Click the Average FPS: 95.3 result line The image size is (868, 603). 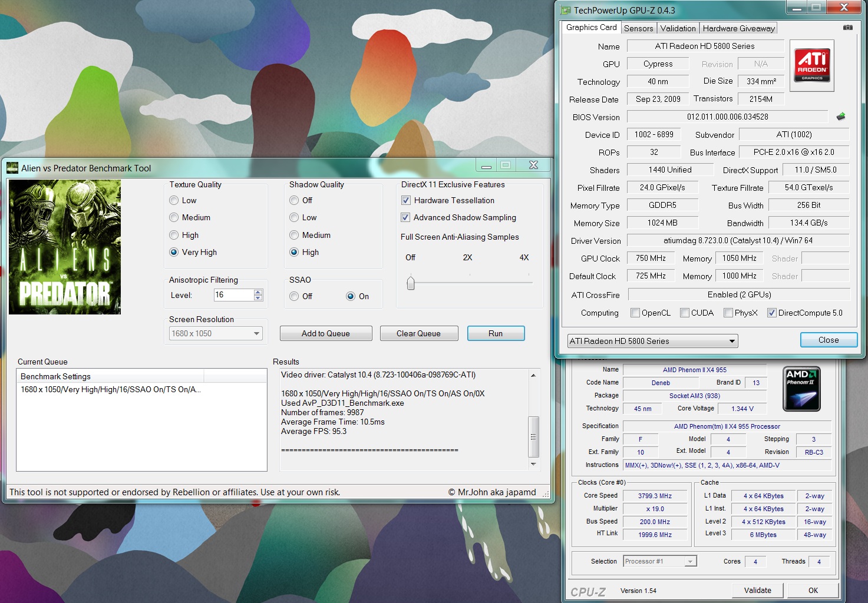coord(314,432)
